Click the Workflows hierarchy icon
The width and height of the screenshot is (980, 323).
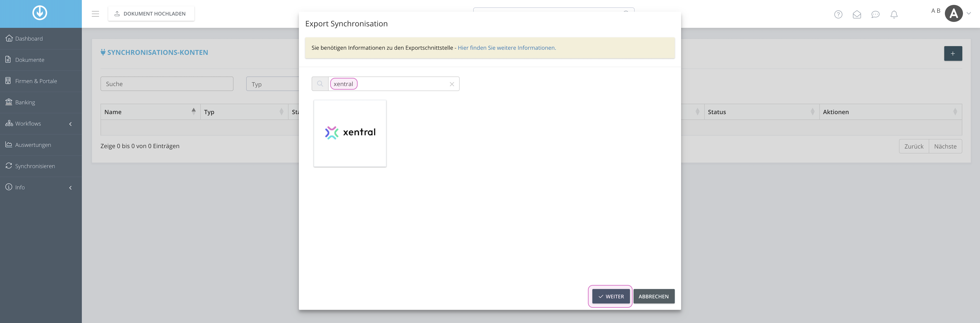(x=9, y=123)
